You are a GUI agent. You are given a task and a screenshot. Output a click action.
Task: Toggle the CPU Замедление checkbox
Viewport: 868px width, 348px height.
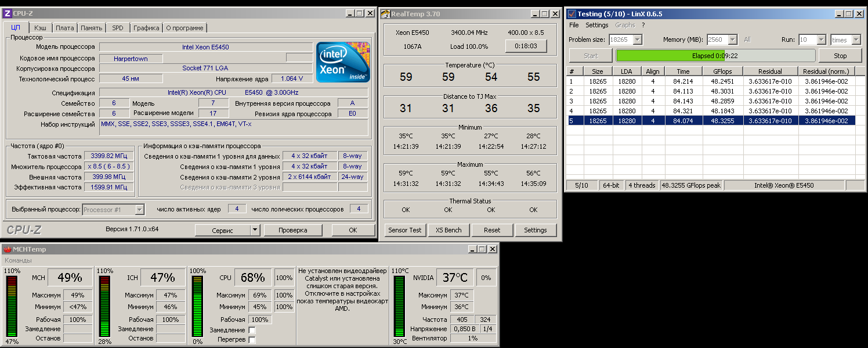252,330
